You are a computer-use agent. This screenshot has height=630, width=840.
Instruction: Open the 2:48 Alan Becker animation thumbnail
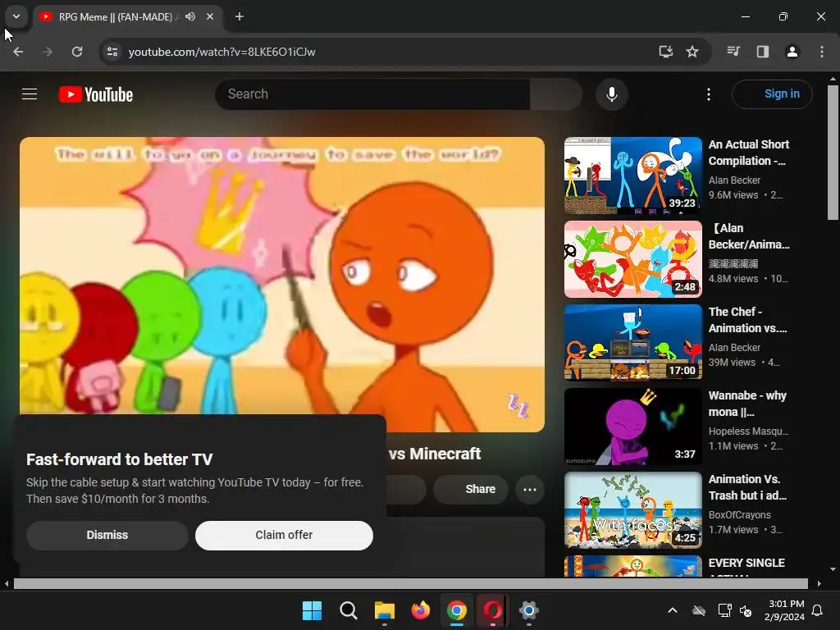632,259
